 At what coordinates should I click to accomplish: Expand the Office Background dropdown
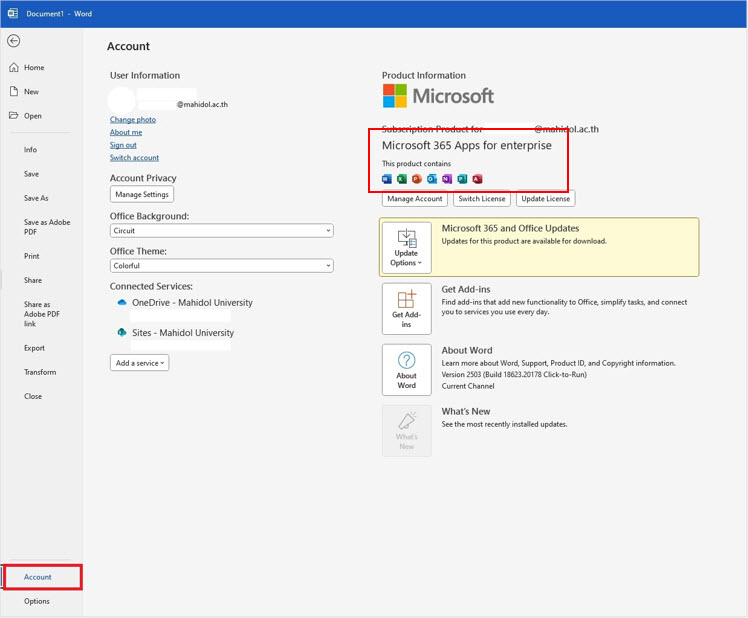pos(221,231)
